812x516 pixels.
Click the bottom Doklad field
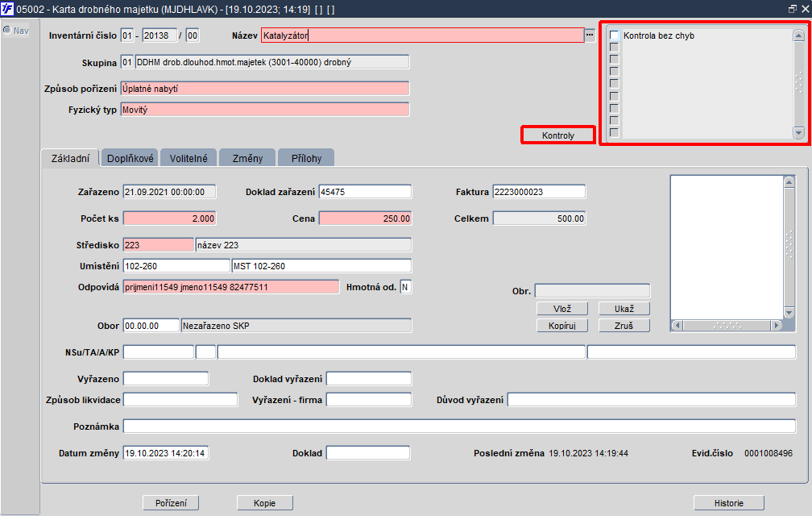coord(368,453)
